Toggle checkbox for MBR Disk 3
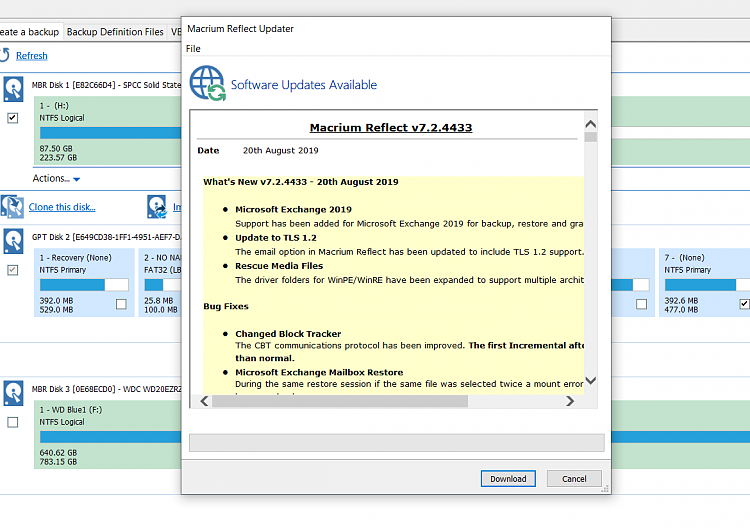 point(13,422)
